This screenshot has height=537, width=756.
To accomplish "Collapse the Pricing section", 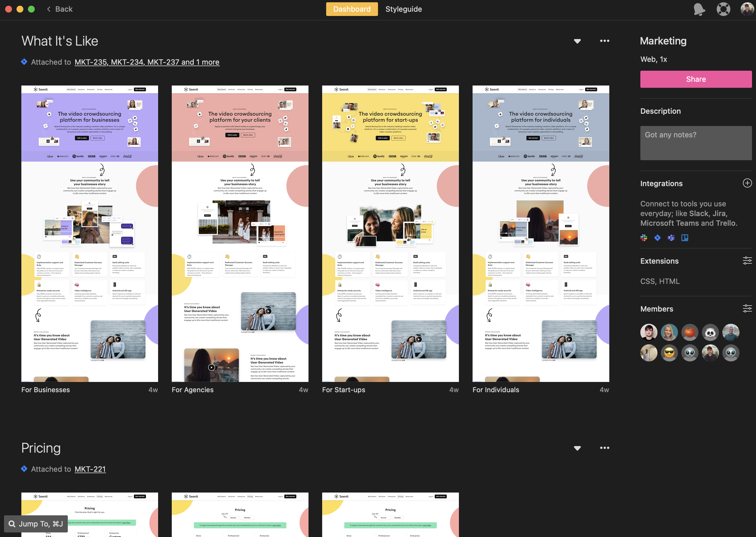I will pos(577,448).
